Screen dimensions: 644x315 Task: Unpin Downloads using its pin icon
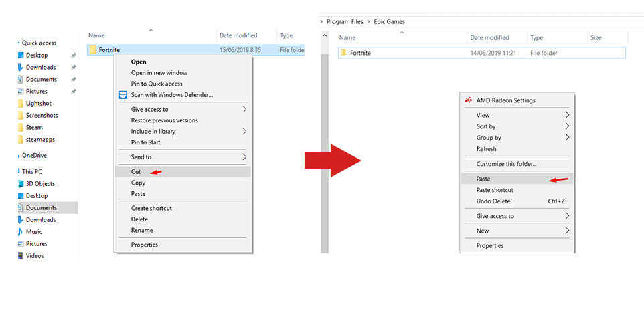[74, 67]
